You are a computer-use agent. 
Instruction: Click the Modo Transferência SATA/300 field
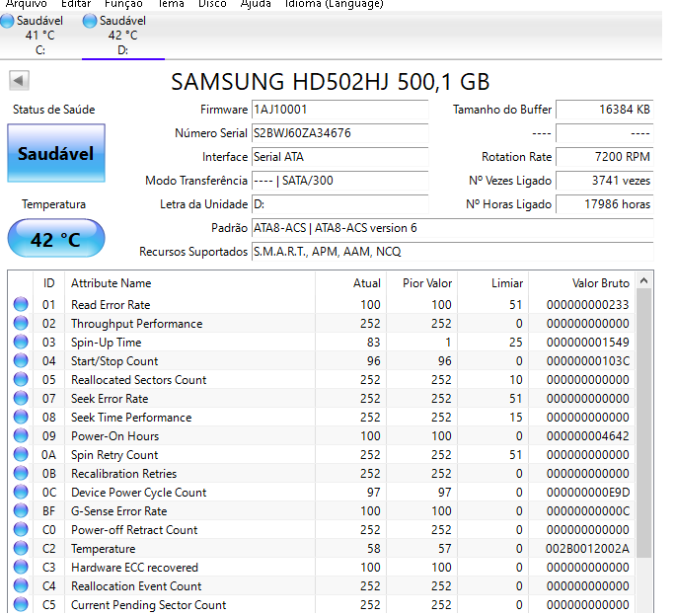tap(339, 181)
